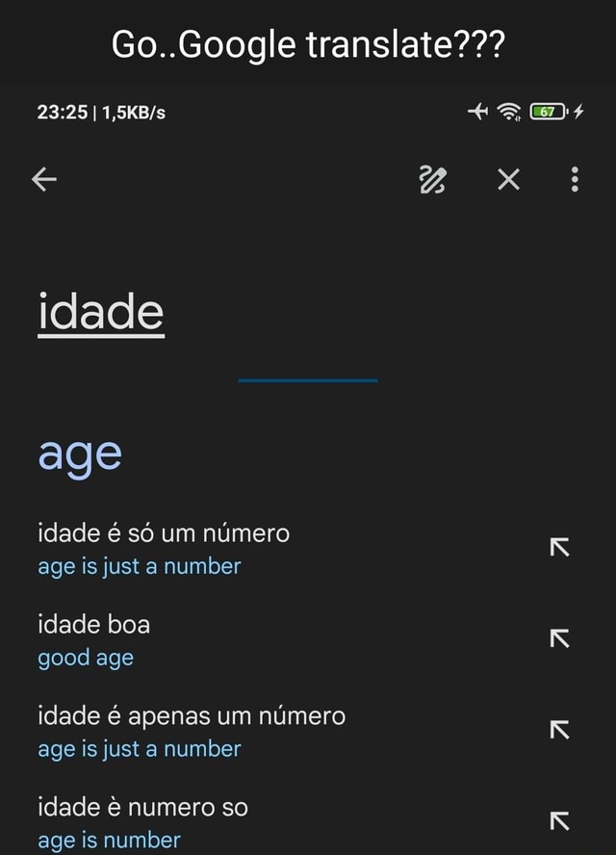This screenshot has width=616, height=855.
Task: Select the underlined source word 'idade'
Action: click(x=100, y=310)
